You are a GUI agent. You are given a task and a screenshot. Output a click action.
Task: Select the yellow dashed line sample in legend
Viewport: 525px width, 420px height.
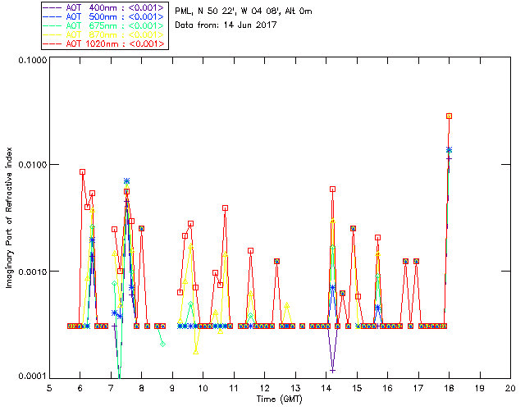[52, 34]
